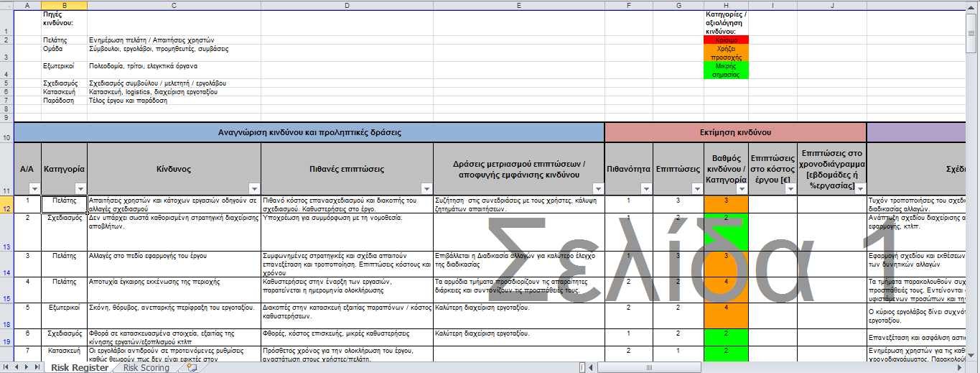Click the Αναγνώριση κινδύνου και προληπτικές δράσεις header
The image size is (980, 373).
[309, 133]
